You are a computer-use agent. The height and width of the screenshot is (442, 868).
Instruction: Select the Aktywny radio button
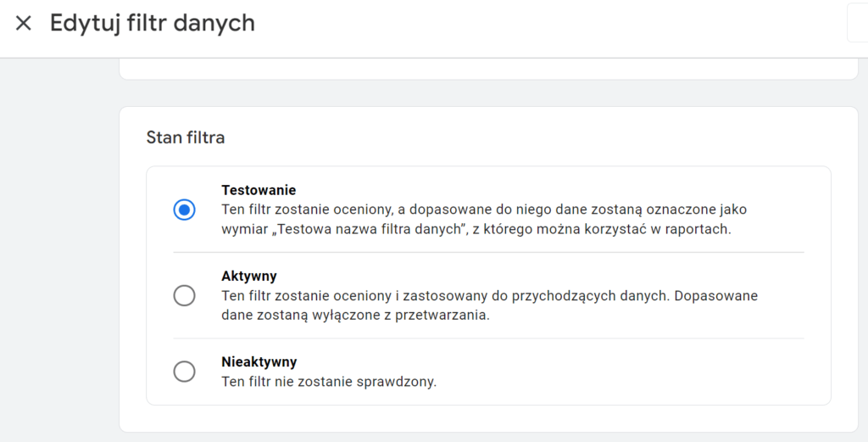[x=184, y=295]
